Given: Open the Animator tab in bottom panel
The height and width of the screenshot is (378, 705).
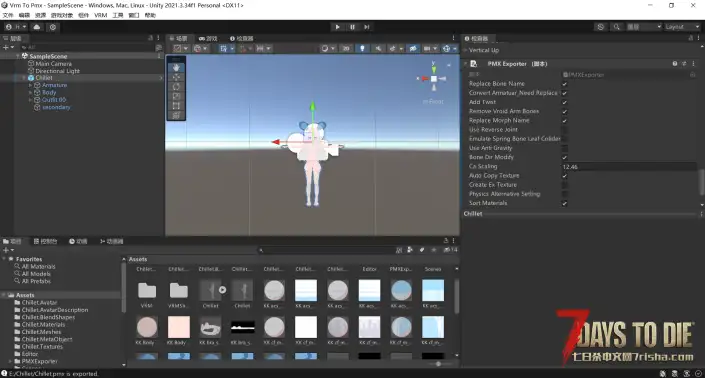Looking at the screenshot, I should click(x=112, y=241).
